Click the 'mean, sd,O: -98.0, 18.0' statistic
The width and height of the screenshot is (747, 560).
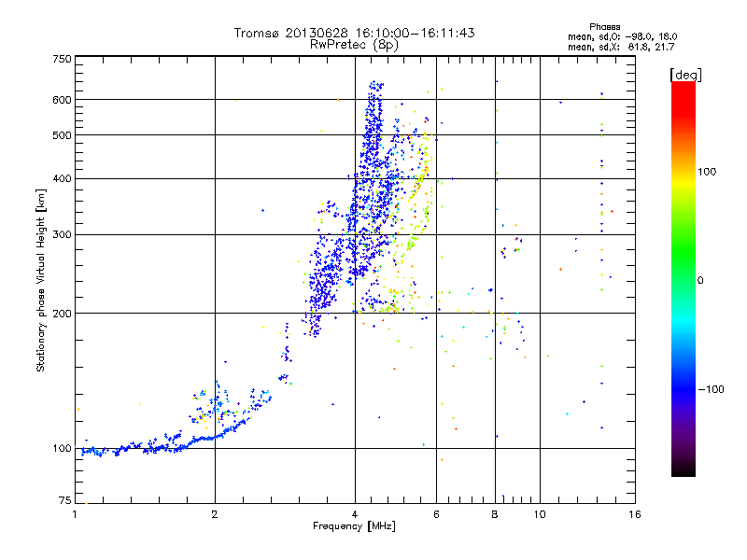(x=622, y=36)
